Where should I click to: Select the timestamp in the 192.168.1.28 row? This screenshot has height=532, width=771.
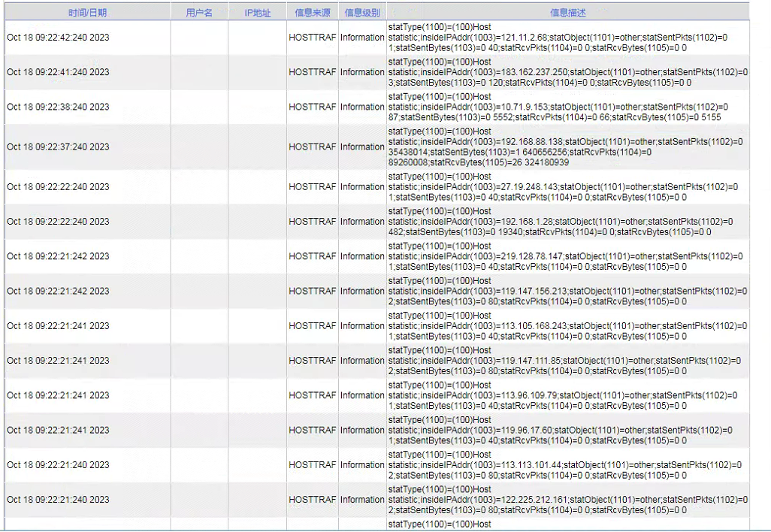58,222
